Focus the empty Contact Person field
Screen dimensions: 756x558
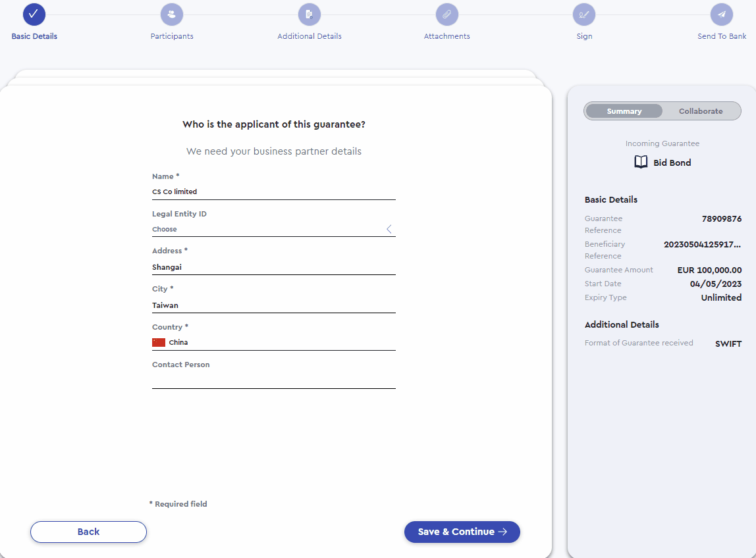click(274, 380)
